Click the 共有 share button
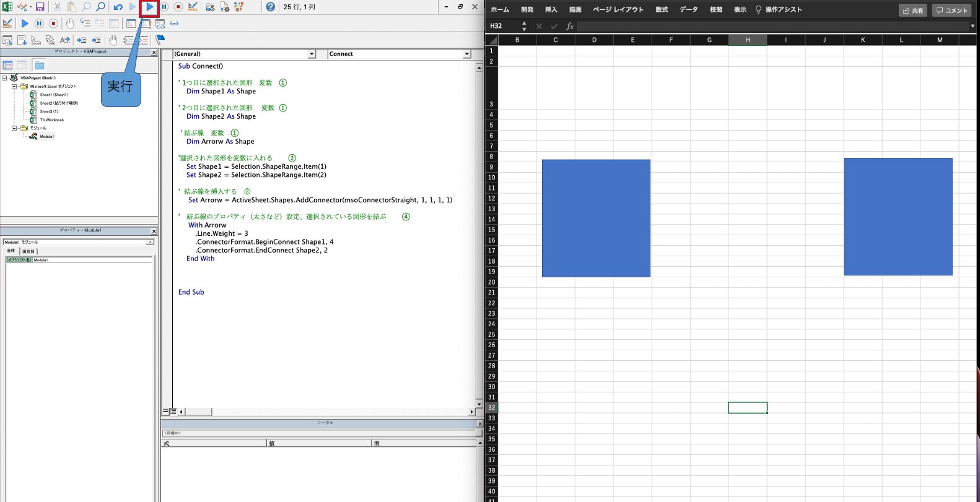The width and height of the screenshot is (980, 502). (912, 11)
